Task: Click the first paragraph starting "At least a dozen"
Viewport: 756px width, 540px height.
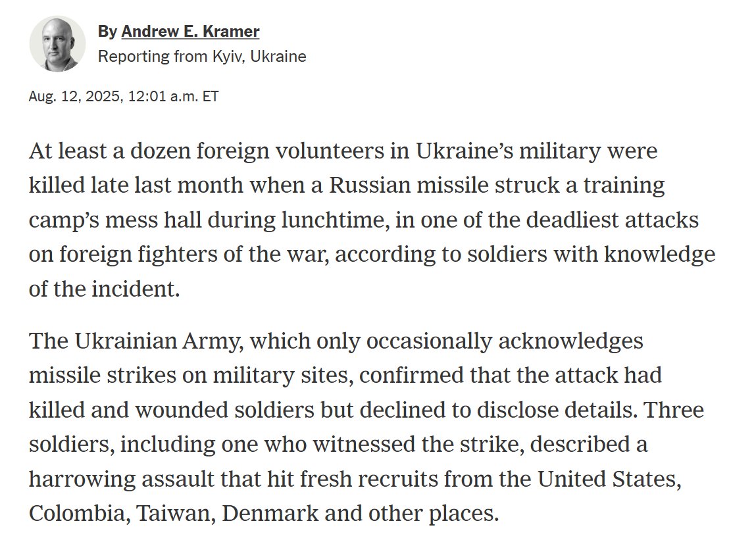Action: 372,220
